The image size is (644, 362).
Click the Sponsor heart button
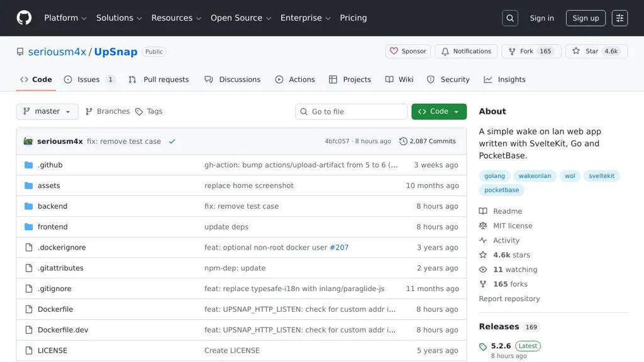(x=408, y=52)
